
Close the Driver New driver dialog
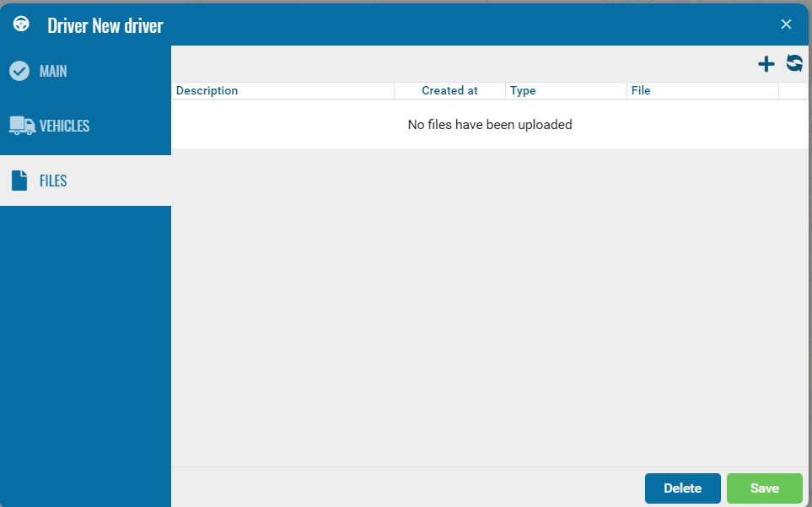(x=786, y=24)
